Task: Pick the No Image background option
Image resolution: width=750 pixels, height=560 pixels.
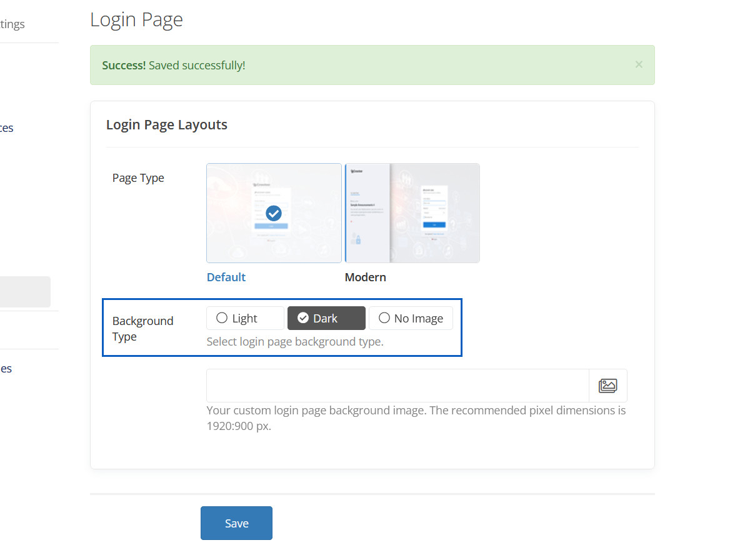Action: pyautogui.click(x=411, y=318)
